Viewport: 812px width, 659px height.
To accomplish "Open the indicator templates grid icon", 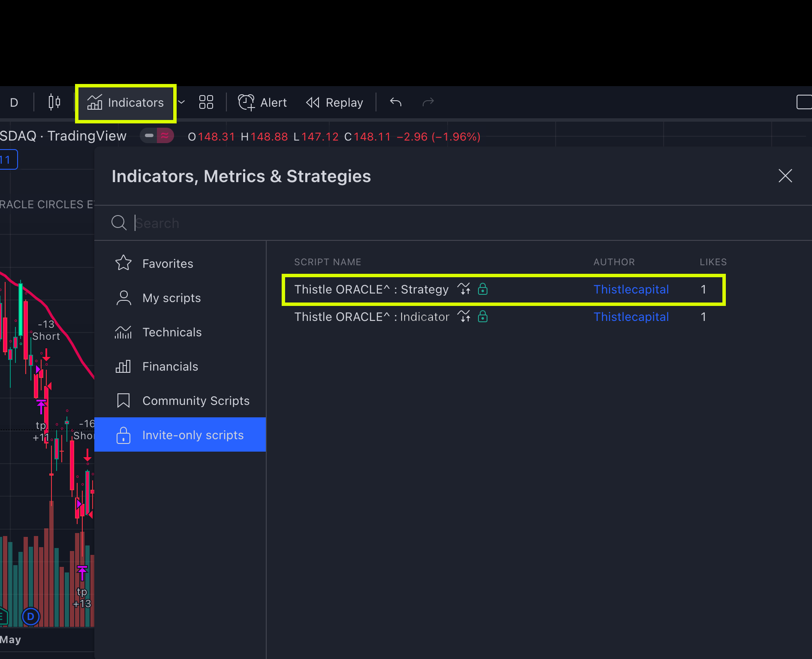I will pos(206,102).
